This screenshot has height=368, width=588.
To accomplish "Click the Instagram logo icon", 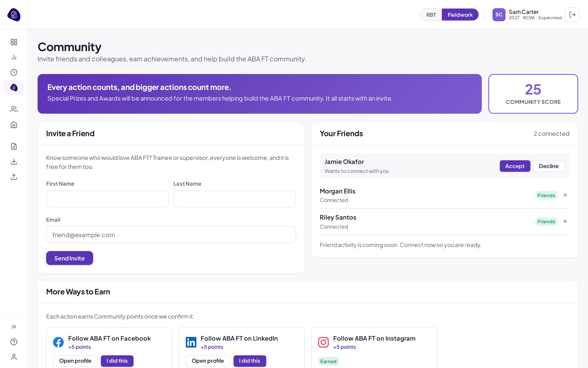I will (323, 342).
